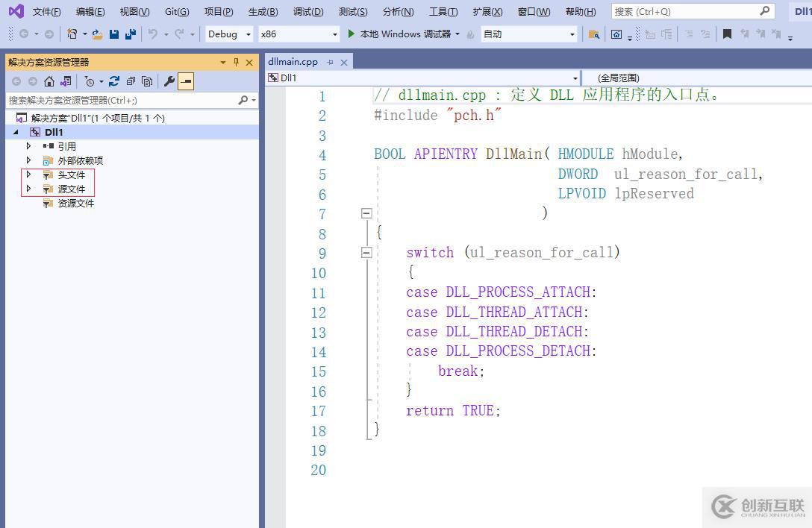Click the Save All icon in toolbar
Image resolution: width=812 pixels, height=528 pixels.
coord(131,34)
